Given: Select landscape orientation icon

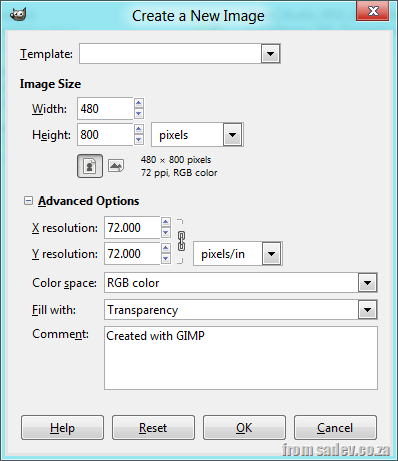Looking at the screenshot, I should [116, 166].
